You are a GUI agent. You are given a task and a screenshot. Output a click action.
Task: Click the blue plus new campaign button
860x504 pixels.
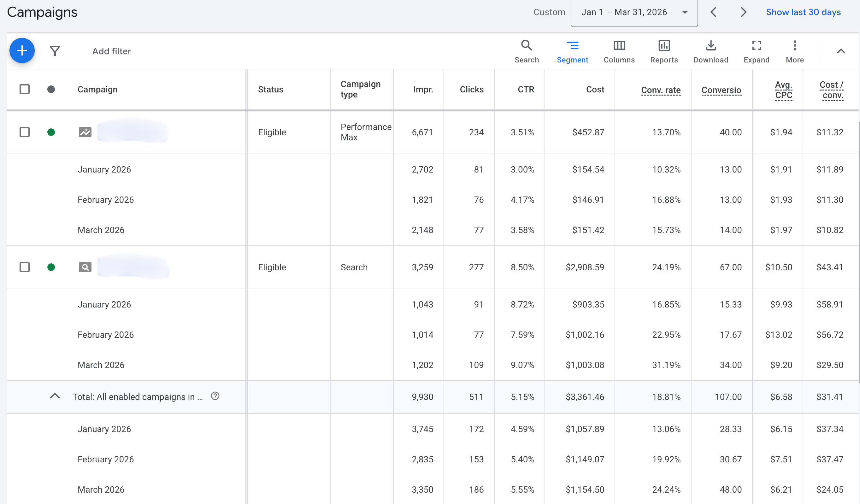tap(22, 51)
